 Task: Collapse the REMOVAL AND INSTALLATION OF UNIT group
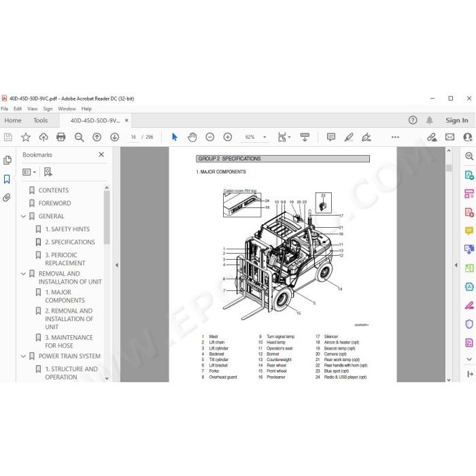[23, 274]
